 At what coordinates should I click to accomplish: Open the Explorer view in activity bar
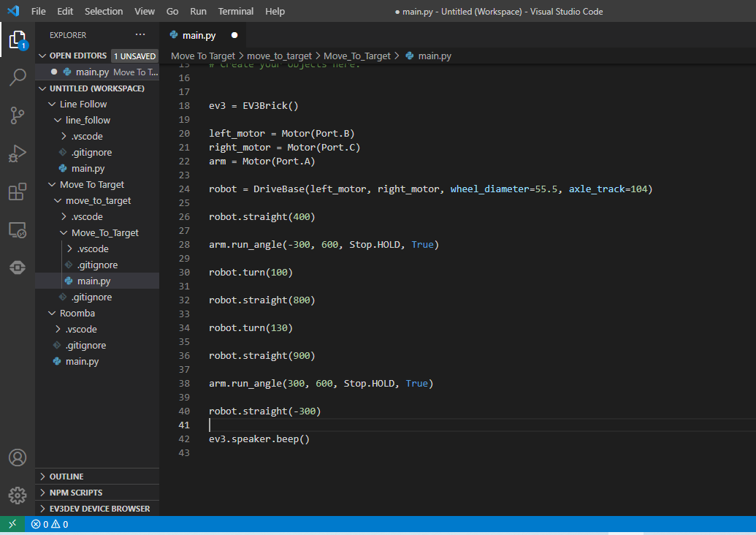tap(18, 39)
